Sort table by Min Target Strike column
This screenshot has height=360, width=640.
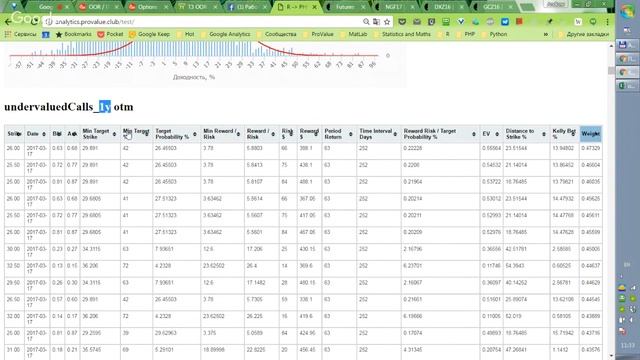(100, 134)
